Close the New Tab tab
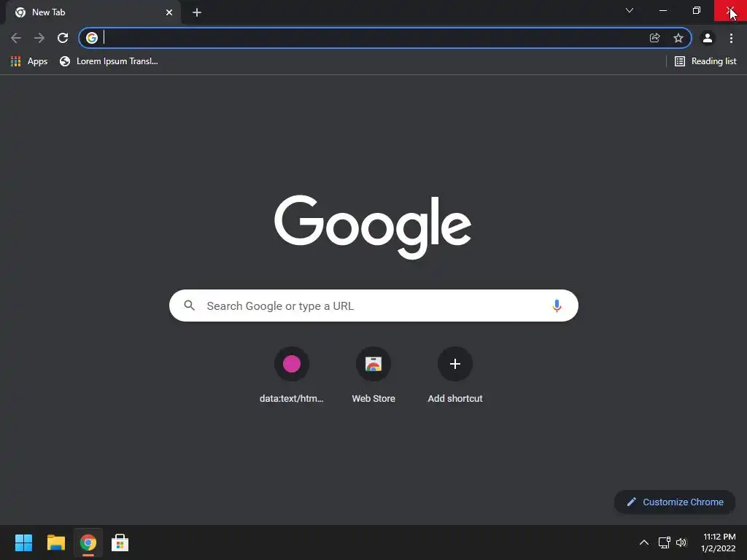 click(169, 12)
